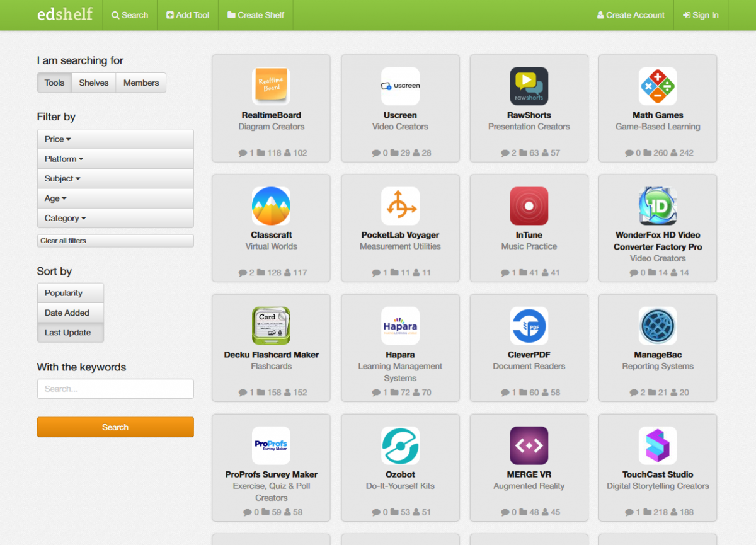756x545 pixels.
Task: Click Create Shelf in the navigation bar
Action: (x=256, y=15)
